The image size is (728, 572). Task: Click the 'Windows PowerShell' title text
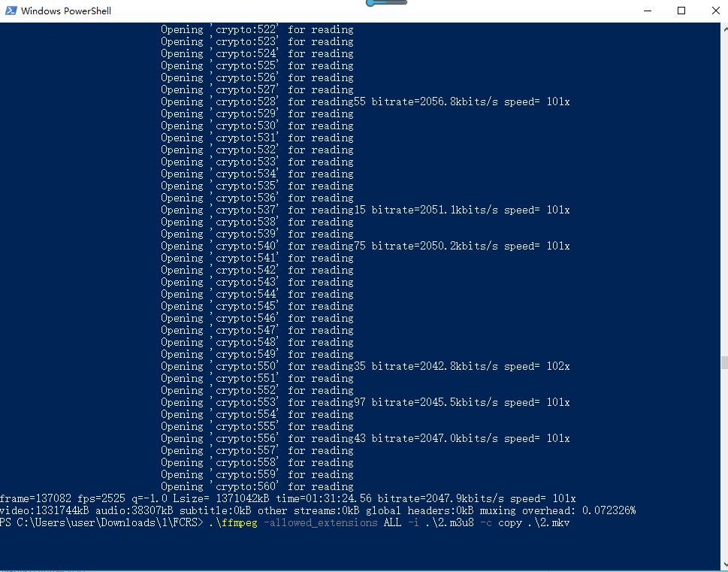(66, 11)
